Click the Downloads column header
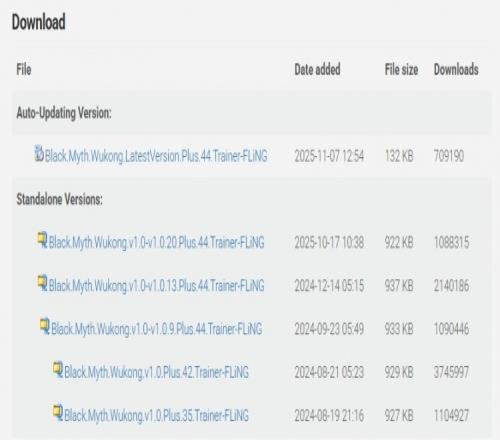The height and width of the screenshot is (440, 500). [x=456, y=70]
